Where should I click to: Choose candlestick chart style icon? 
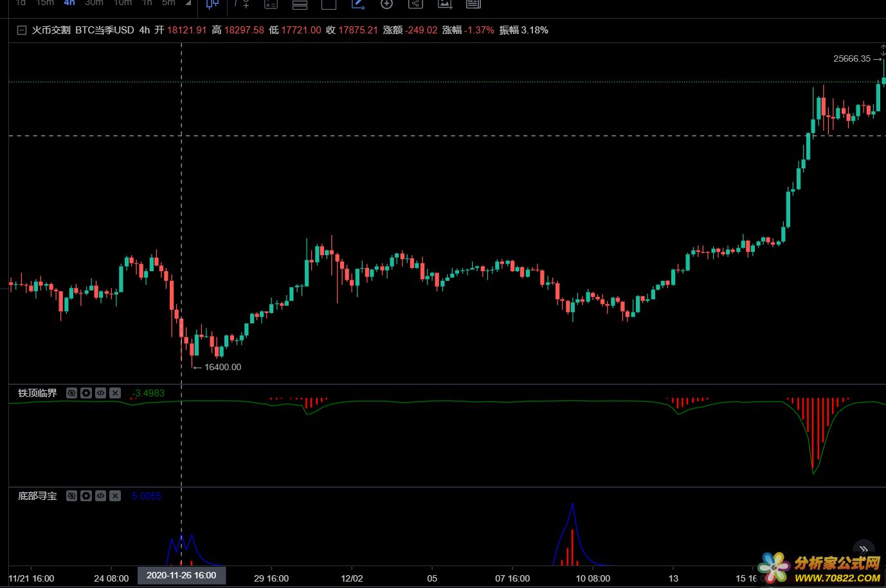tap(212, 4)
